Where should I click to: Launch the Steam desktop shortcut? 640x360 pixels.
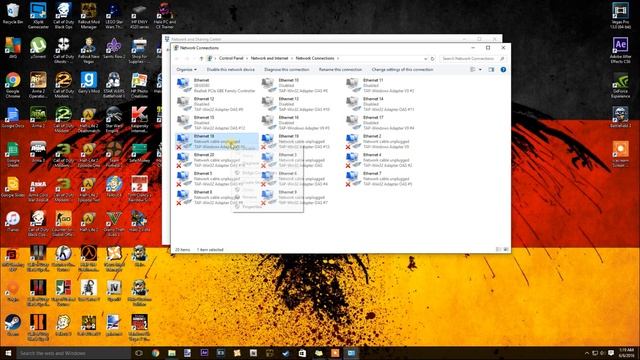pyautogui.click(x=13, y=325)
